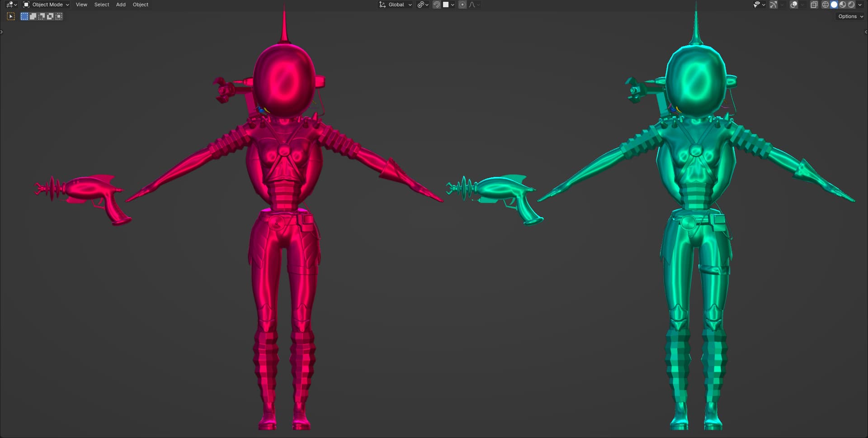Open the transform pivot point menu
868x438 pixels.
pos(423,5)
